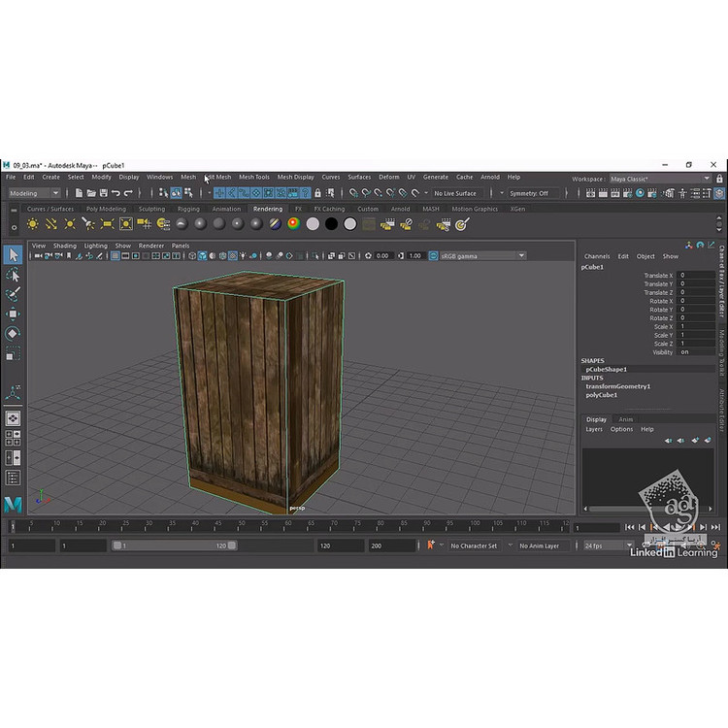Open the Mesh Tools menu
Image resolution: width=728 pixels, height=728 pixels.
(254, 178)
